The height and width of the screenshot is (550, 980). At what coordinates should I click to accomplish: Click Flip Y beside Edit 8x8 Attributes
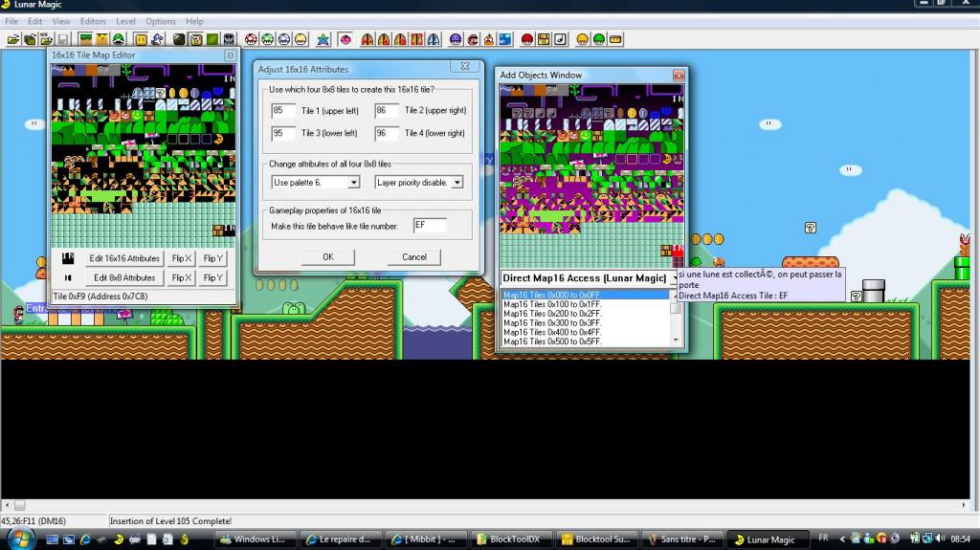[x=212, y=277]
